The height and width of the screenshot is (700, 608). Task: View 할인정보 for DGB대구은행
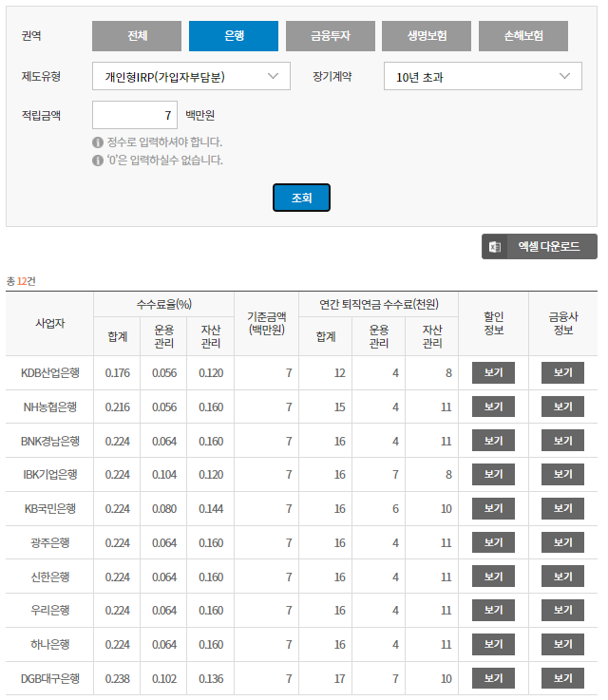(493, 678)
